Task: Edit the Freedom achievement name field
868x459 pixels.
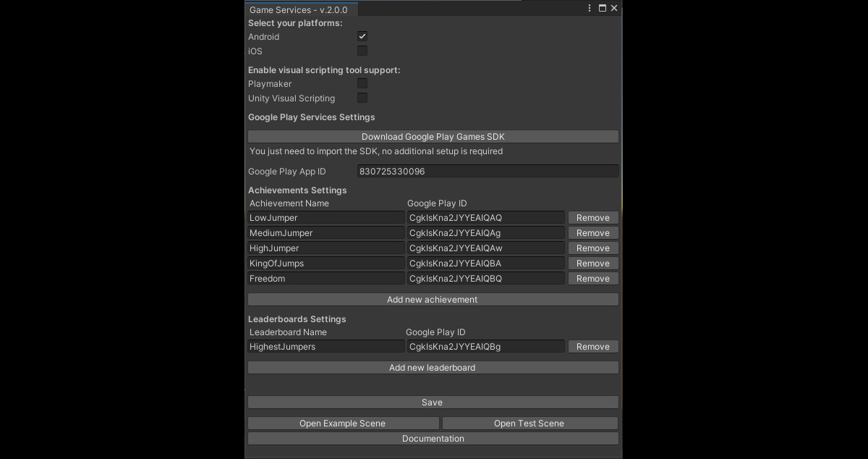Action: point(326,279)
